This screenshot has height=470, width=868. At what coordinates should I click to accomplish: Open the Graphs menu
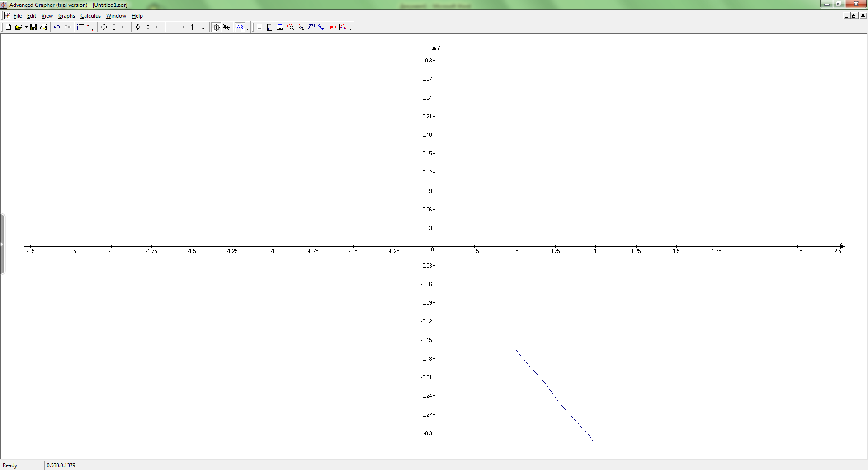pos(66,16)
